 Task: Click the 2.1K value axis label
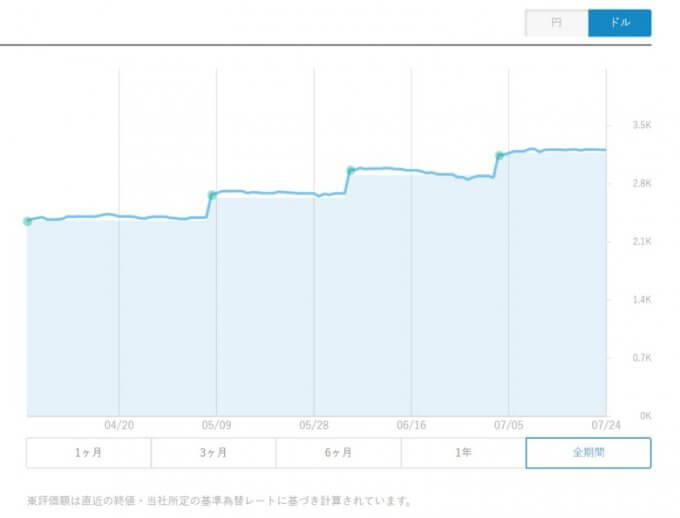tap(642, 242)
